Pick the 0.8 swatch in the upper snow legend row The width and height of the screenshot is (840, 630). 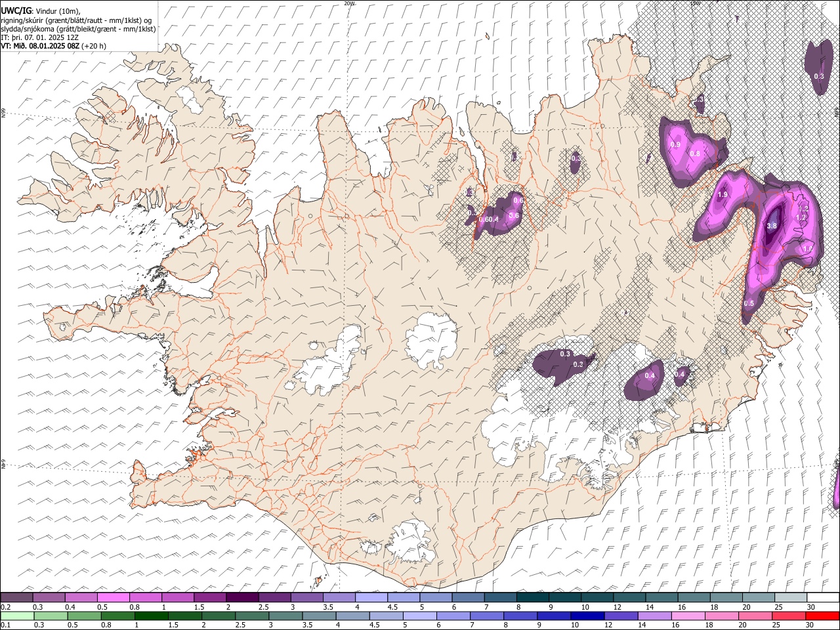pyautogui.click(x=146, y=598)
